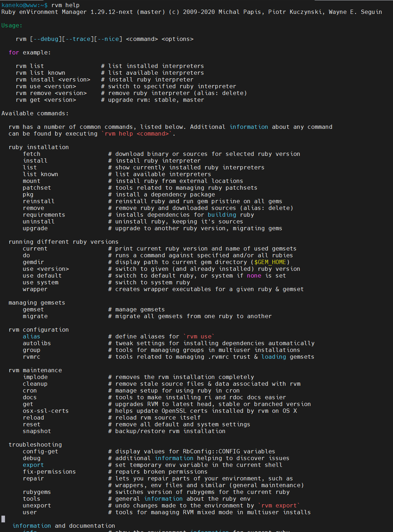
Task: Click the 'troubleshooting' section heading
Action: pos(35,445)
